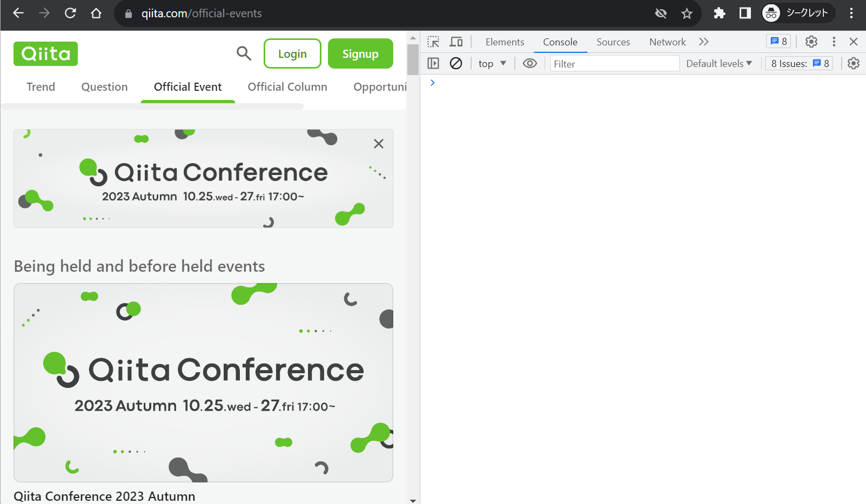Open browser extensions puzzle icon

[719, 13]
